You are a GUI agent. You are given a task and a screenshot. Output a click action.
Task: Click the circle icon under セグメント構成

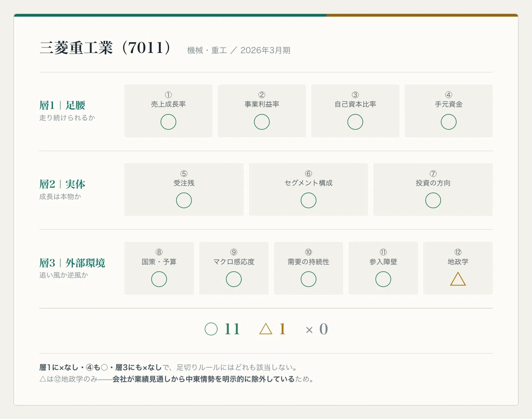[x=309, y=200]
